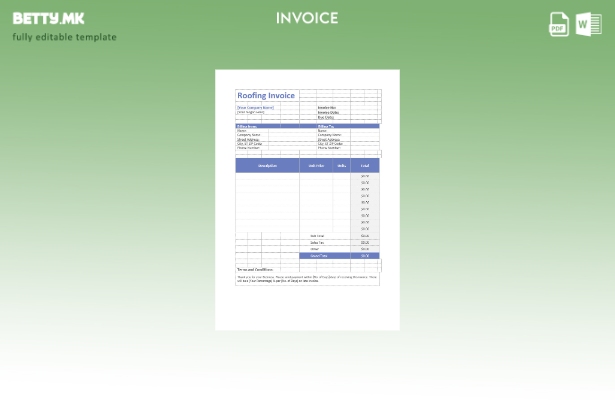Click the Terms and Conditions heading

click(255, 269)
